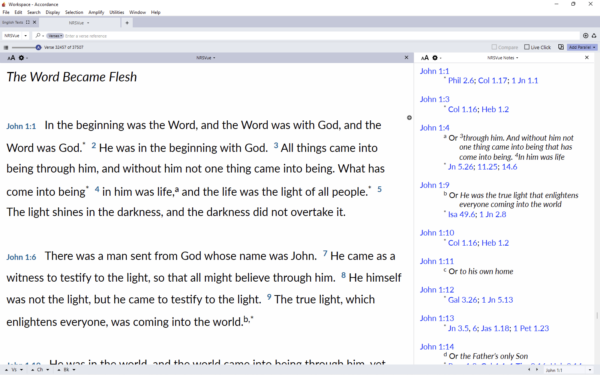Click the library icon at far right of search bar
The width and height of the screenshot is (600, 375).
pos(594,36)
